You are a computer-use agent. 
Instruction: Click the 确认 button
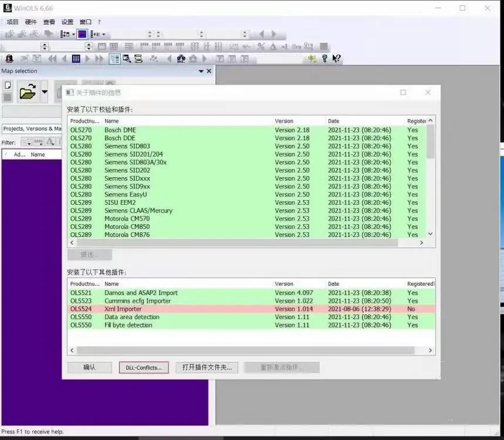[90, 367]
